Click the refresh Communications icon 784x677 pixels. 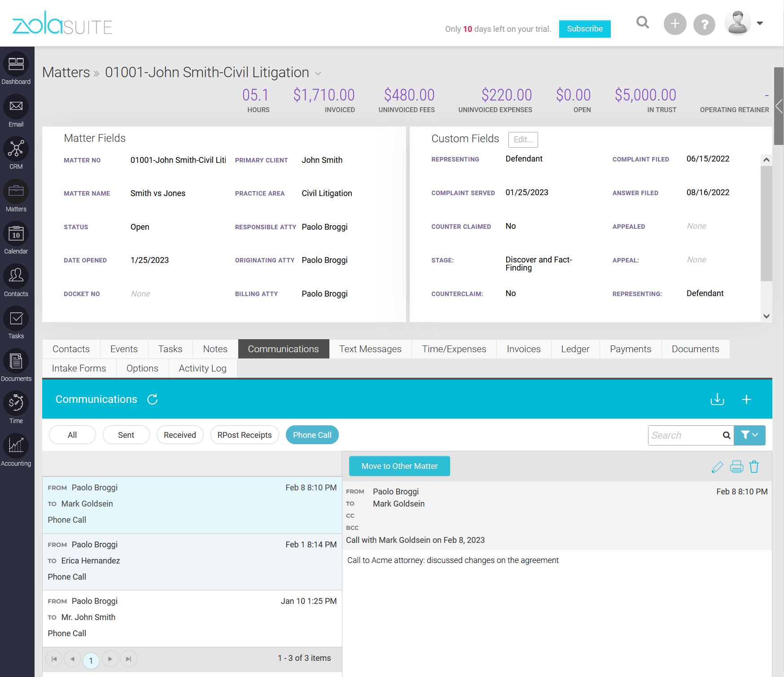tap(153, 399)
